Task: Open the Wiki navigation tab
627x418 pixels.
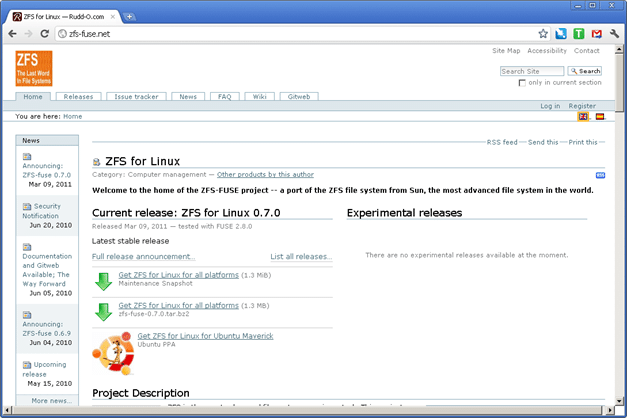Action: pos(260,97)
